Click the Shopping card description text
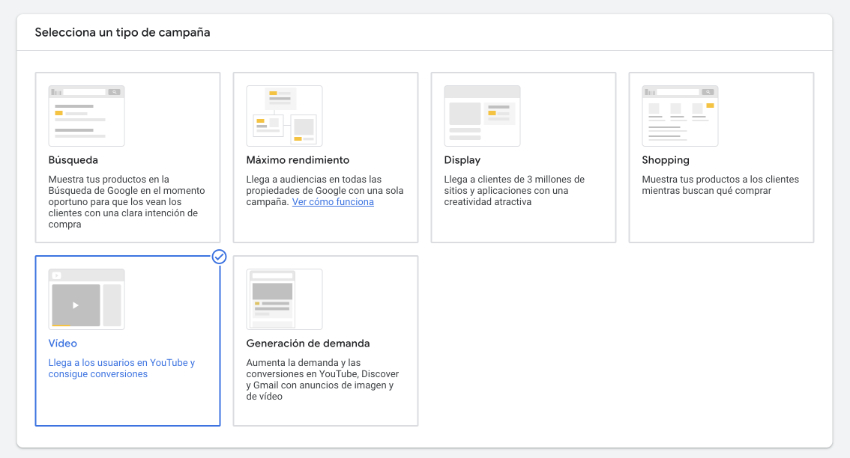Image resolution: width=850 pixels, height=458 pixels. point(720,185)
